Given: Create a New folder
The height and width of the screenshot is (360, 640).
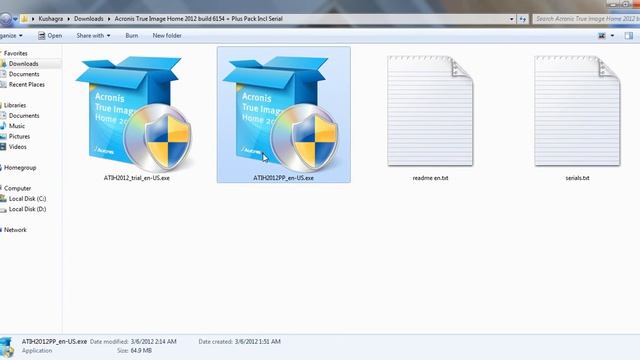Looking at the screenshot, I should [167, 36].
